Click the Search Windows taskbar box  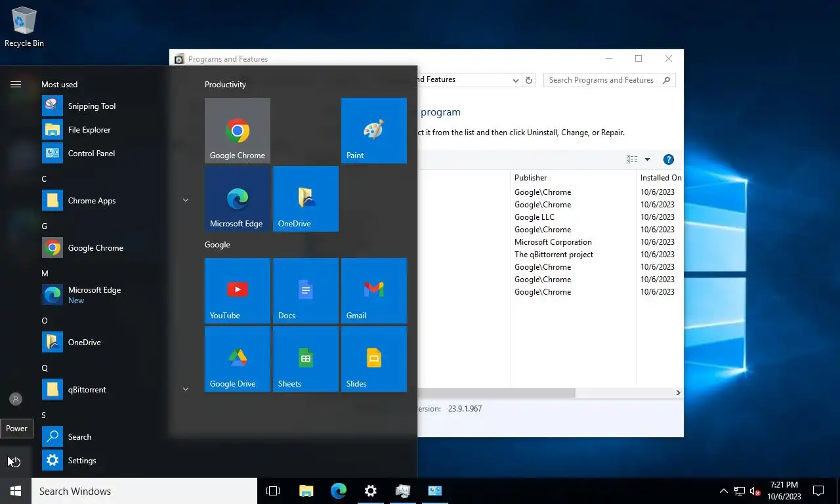coord(144,491)
